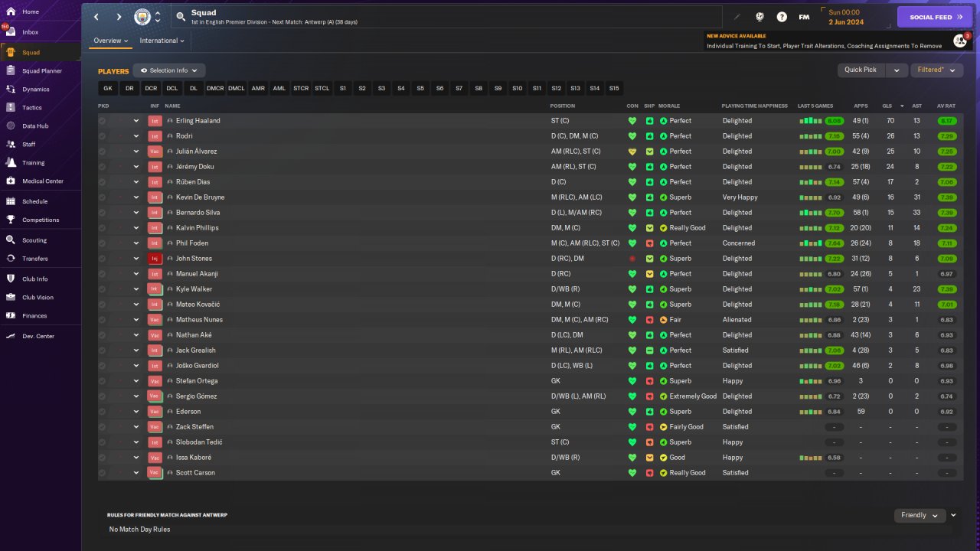Screen dimensions: 980x551
Task: Select Squad in the sidebar
Action: pos(40,52)
